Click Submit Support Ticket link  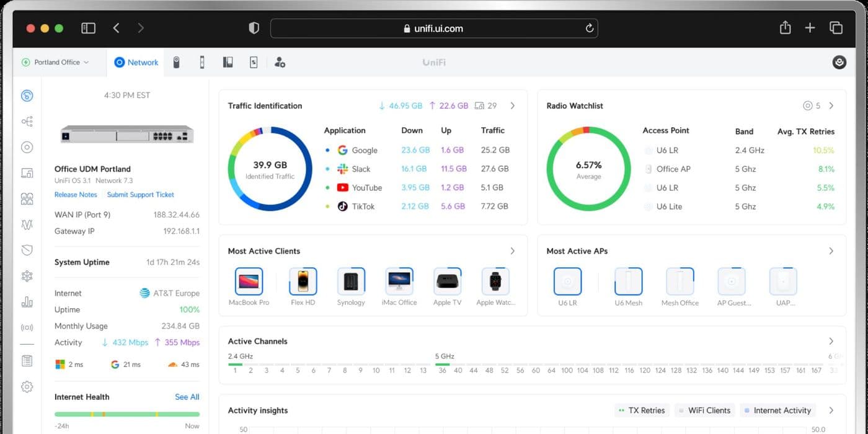[141, 195]
